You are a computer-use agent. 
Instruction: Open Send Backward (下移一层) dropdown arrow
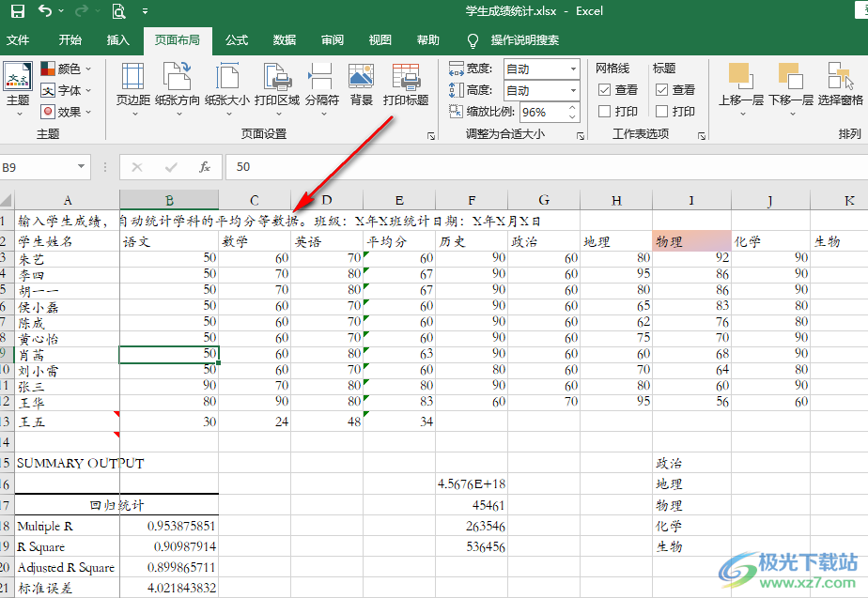[792, 114]
